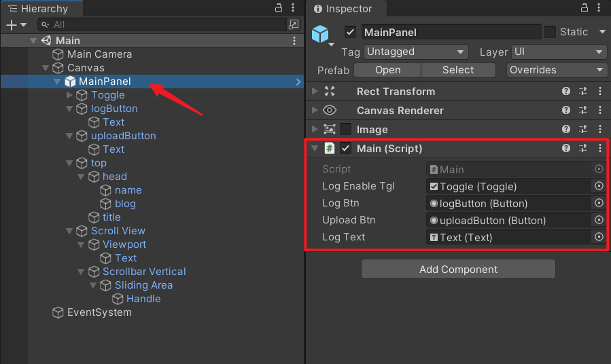Image resolution: width=611 pixels, height=364 pixels.
Task: Click the Hierarchy tab
Action: pos(41,9)
